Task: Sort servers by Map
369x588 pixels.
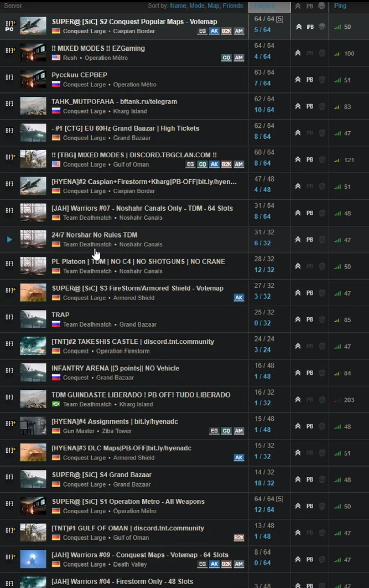Action: (x=214, y=6)
